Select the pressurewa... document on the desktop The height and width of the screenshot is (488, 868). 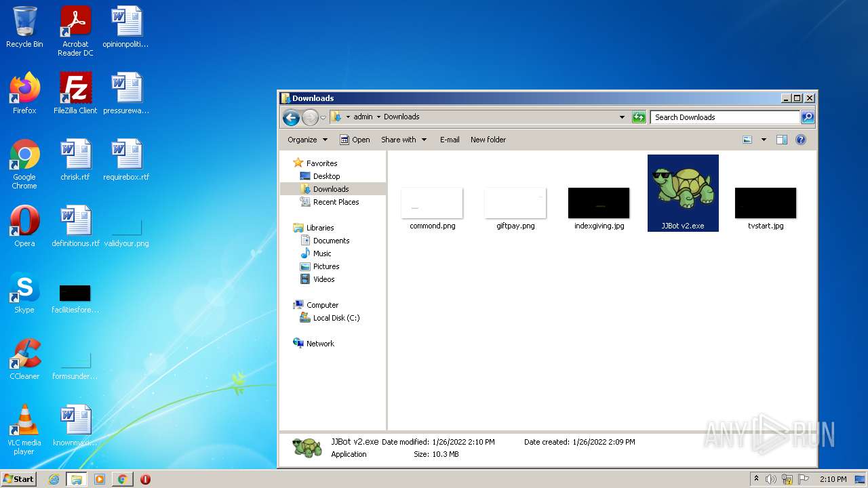126,94
